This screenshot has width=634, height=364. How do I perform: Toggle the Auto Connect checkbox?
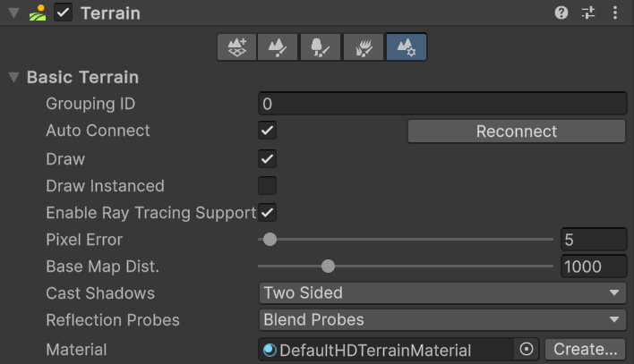(267, 131)
